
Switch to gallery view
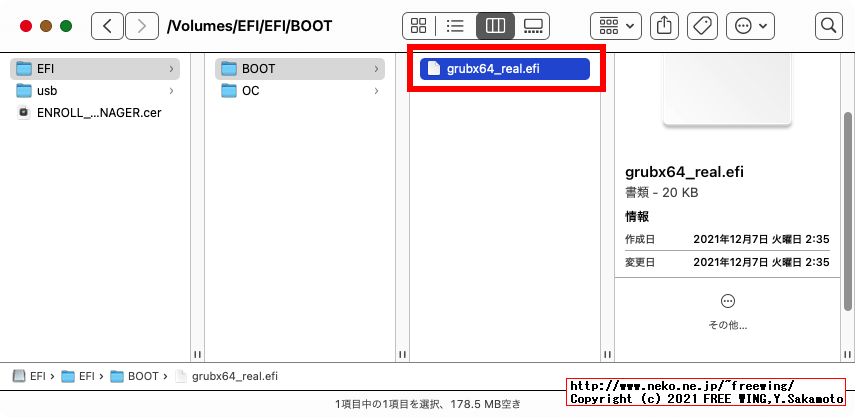(532, 26)
